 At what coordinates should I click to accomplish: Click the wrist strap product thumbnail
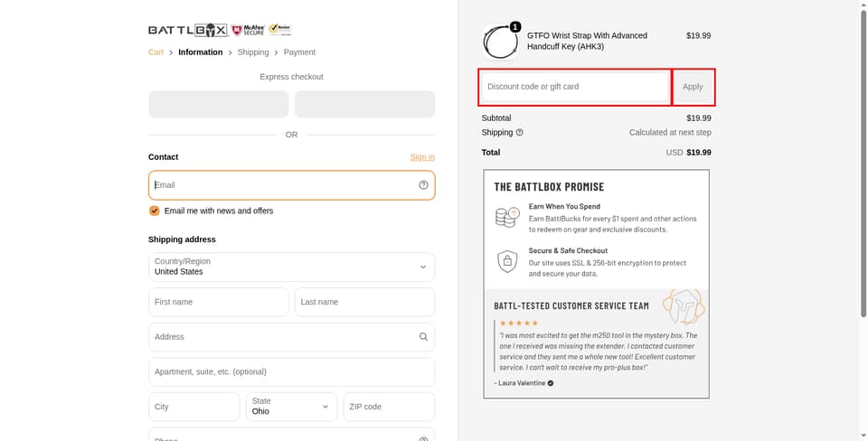tap(500, 42)
